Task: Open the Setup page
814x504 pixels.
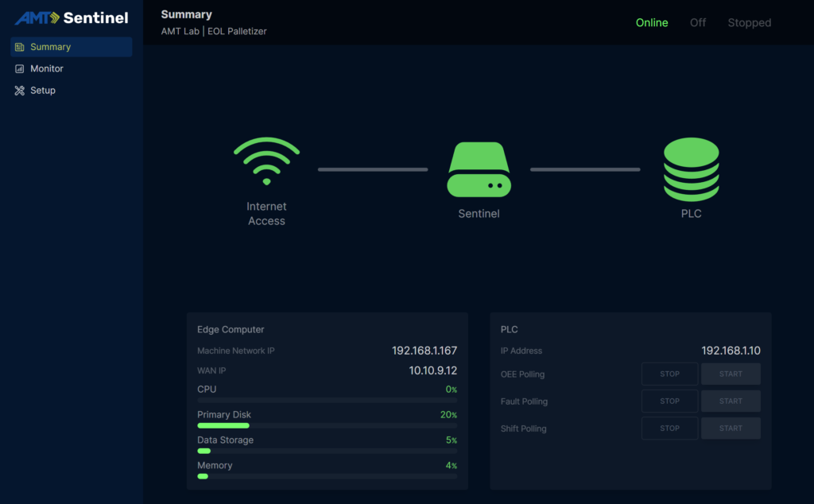Action: (42, 91)
